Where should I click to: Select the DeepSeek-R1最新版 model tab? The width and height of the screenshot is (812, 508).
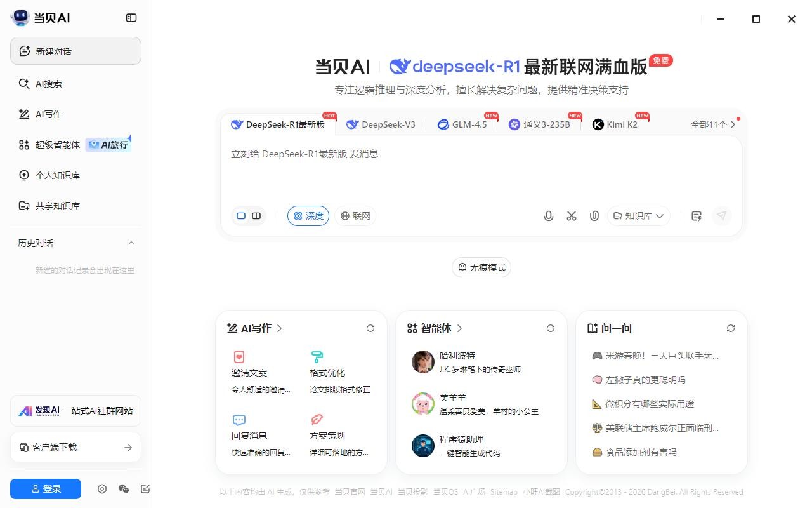pyautogui.click(x=278, y=124)
